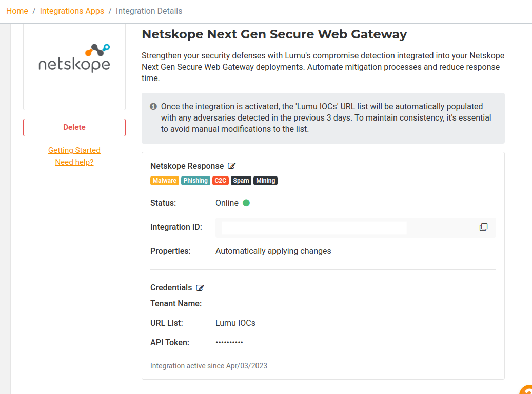Image resolution: width=532 pixels, height=394 pixels.
Task: Click the info icon in the notice box
Action: click(153, 107)
